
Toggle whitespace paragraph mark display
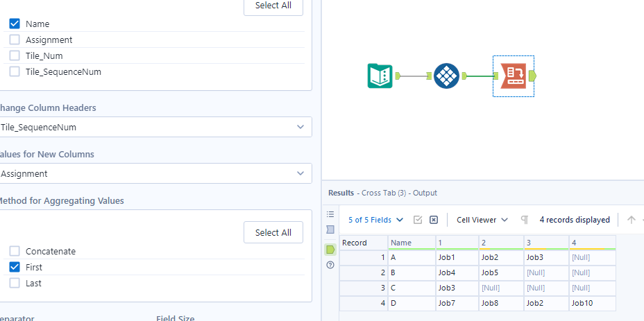point(525,220)
